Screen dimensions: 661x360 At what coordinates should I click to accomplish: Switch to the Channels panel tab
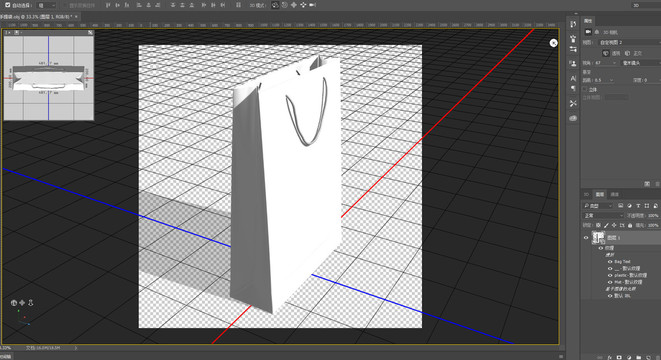click(x=615, y=194)
